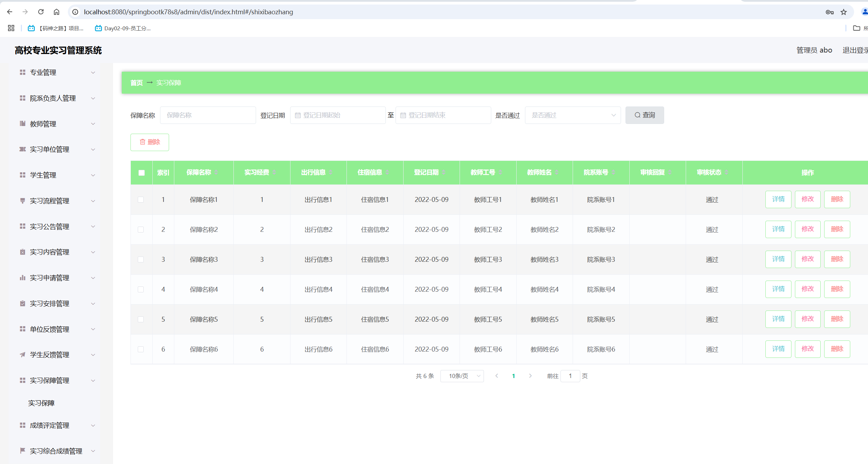This screenshot has height=464, width=868.
Task: Check the row for 保障名称3
Action: 141,259
